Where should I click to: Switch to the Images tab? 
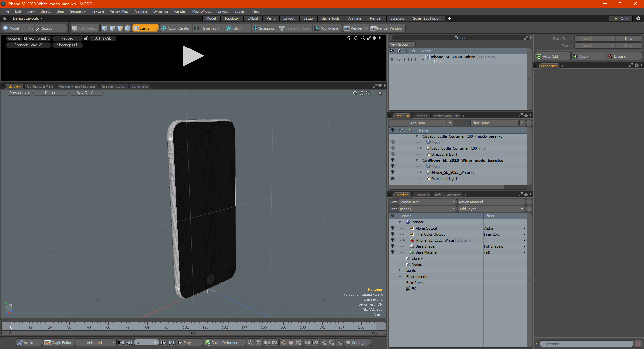[421, 116]
